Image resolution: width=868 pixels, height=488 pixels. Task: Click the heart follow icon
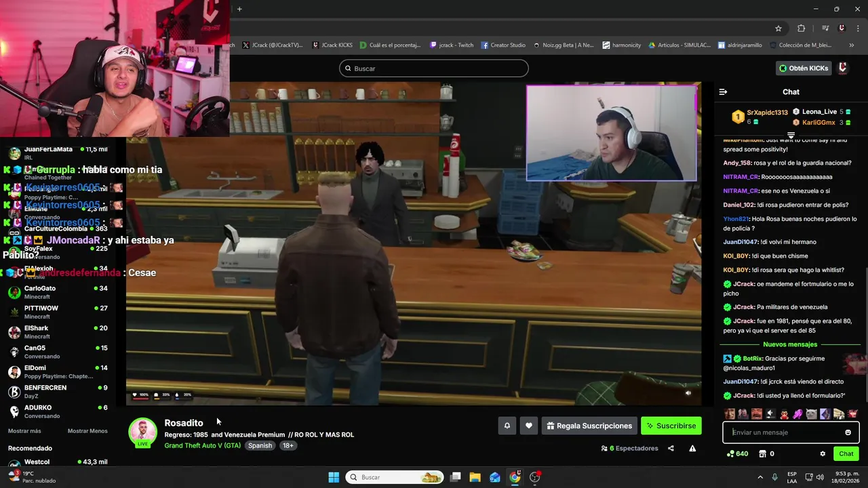[x=529, y=426]
